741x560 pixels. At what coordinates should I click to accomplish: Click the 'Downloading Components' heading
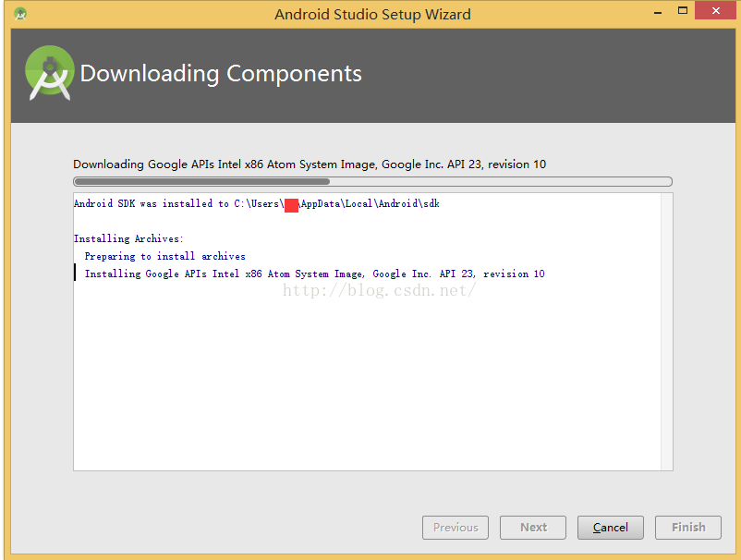[221, 74]
